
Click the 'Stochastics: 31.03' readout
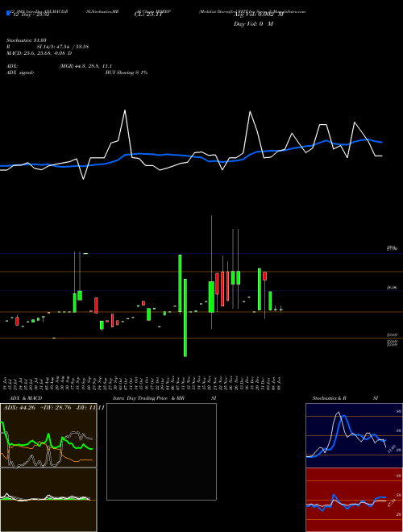pos(27,40)
